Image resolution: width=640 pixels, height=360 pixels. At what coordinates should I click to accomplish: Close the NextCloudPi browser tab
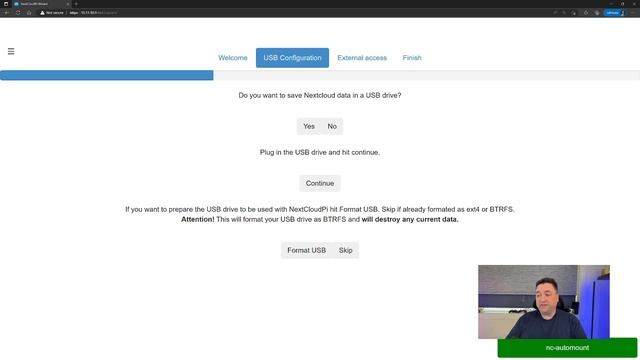[x=68, y=4]
